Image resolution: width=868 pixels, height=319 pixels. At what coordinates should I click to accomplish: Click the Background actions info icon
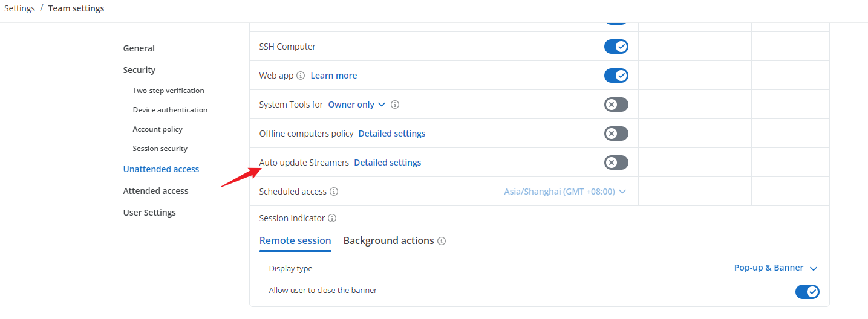(x=442, y=241)
